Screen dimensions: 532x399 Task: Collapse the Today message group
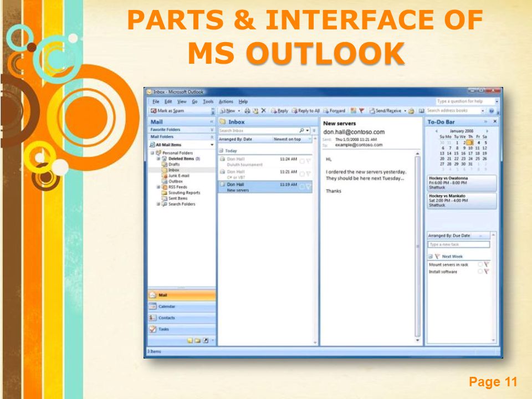pyautogui.click(x=221, y=151)
